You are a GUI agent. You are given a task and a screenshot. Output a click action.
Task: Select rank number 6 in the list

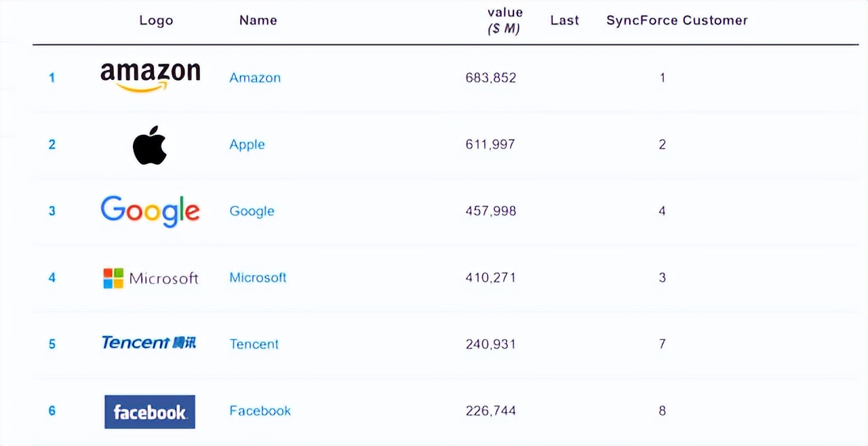point(52,411)
